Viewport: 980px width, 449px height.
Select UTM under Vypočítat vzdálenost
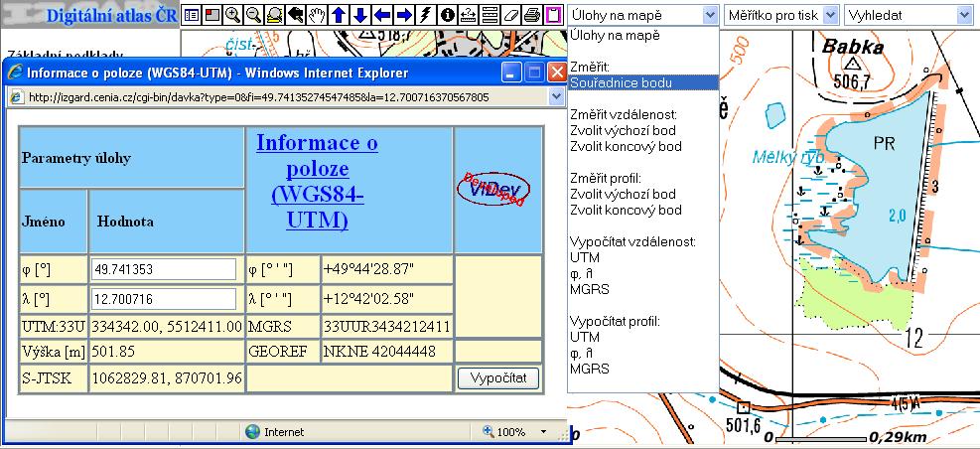[585, 257]
